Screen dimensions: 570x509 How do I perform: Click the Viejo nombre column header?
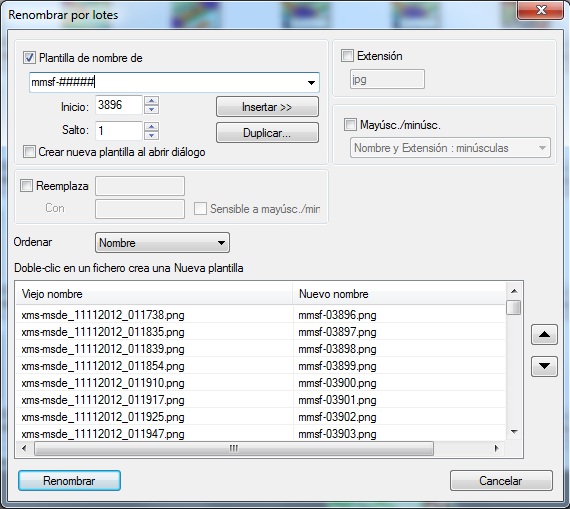154,294
